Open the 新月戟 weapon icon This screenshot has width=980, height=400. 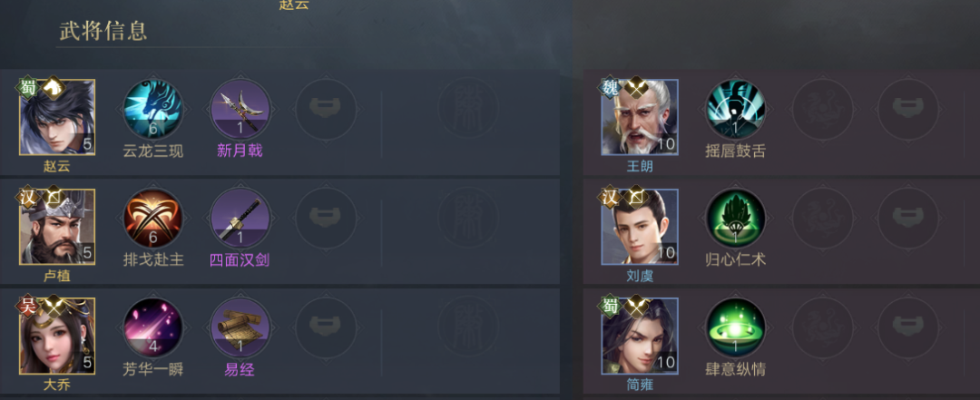(240, 110)
